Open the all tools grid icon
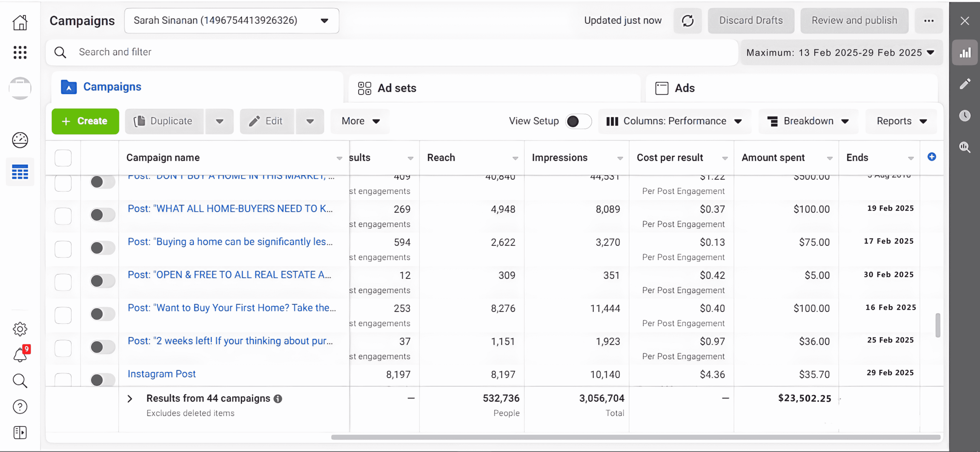Viewport: 980px width, 452px height. click(x=20, y=52)
